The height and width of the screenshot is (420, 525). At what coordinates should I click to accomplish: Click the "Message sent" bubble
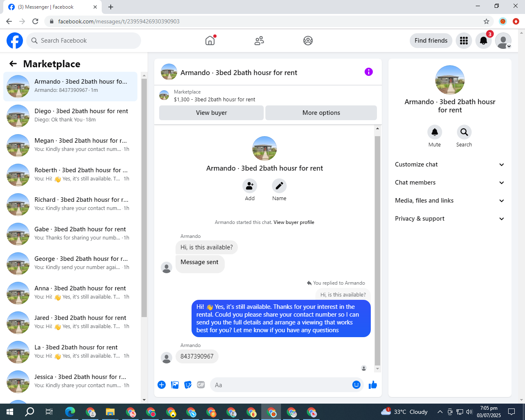200,263
